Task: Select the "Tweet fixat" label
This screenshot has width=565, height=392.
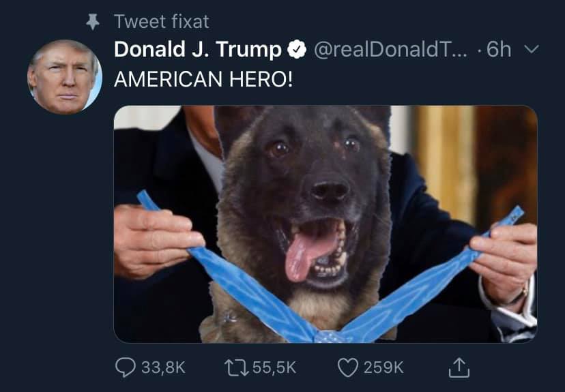Action: (x=162, y=22)
